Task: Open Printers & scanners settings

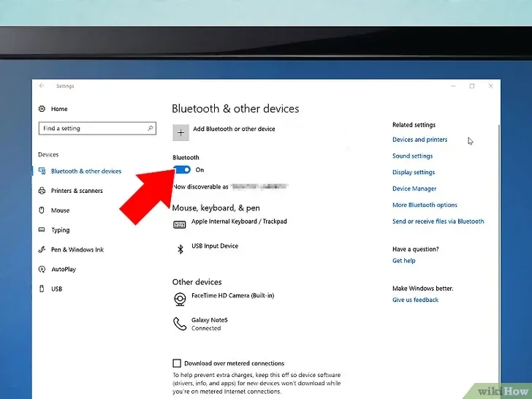Action: 76,191
